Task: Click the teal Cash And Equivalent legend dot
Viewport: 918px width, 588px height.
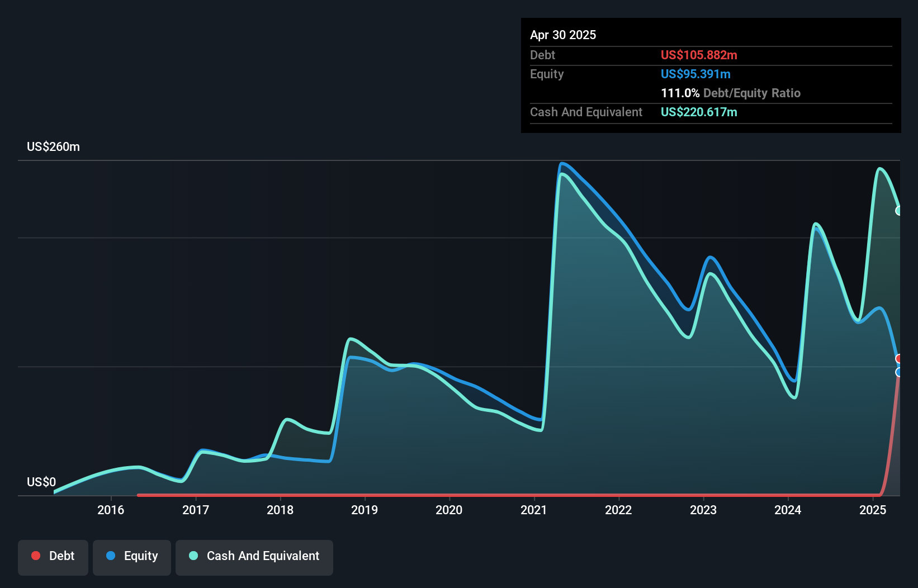Action: pos(193,556)
